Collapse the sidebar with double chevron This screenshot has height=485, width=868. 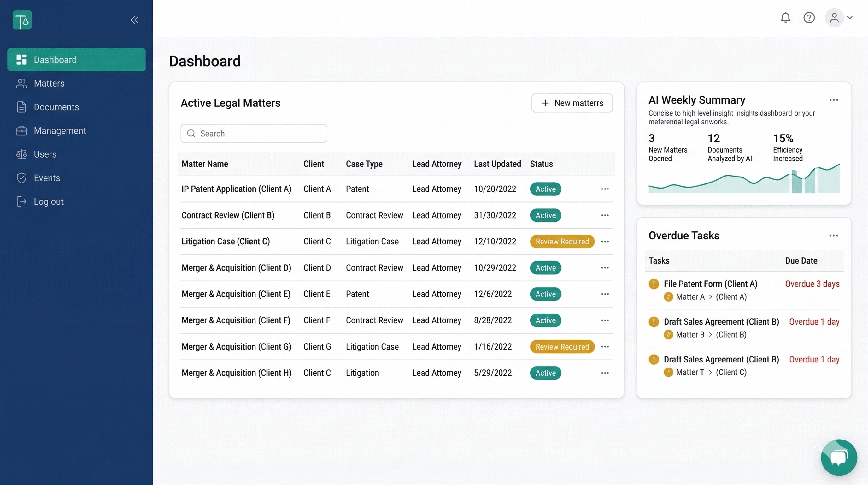pyautogui.click(x=134, y=20)
